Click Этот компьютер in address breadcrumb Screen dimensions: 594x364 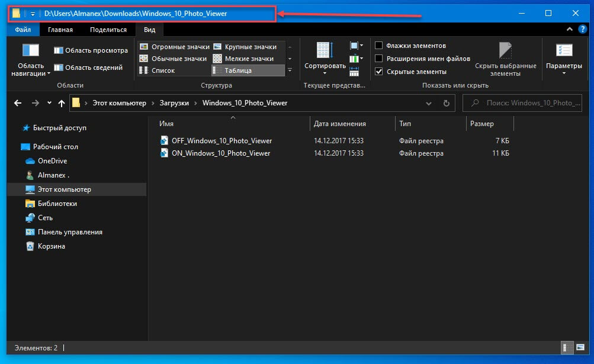coord(119,103)
